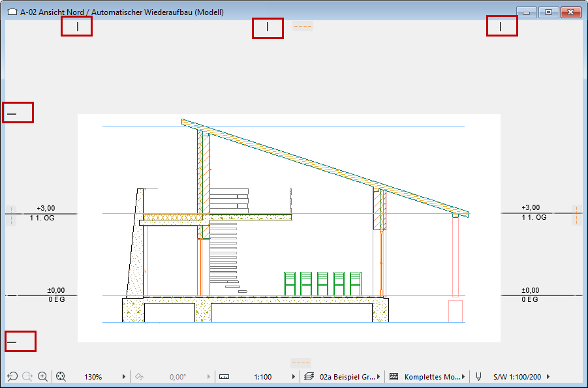Open the 02a Beispiel layer combination arrow
The height and width of the screenshot is (388, 588).
coord(380,377)
